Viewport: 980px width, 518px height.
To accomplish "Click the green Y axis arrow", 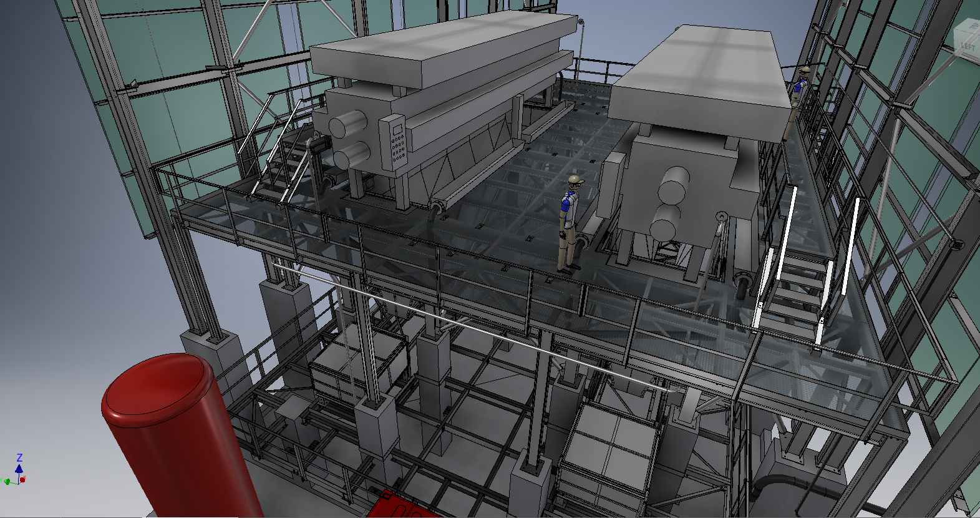I will coord(6,481).
